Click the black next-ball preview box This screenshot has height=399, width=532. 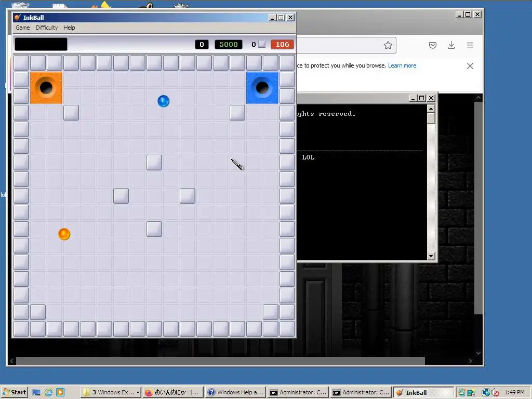41,44
